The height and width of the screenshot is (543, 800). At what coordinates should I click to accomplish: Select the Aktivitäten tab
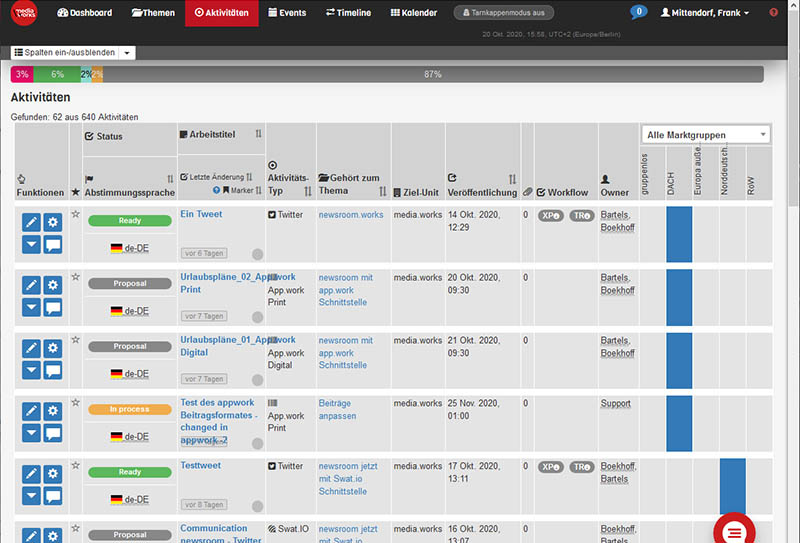pos(222,13)
